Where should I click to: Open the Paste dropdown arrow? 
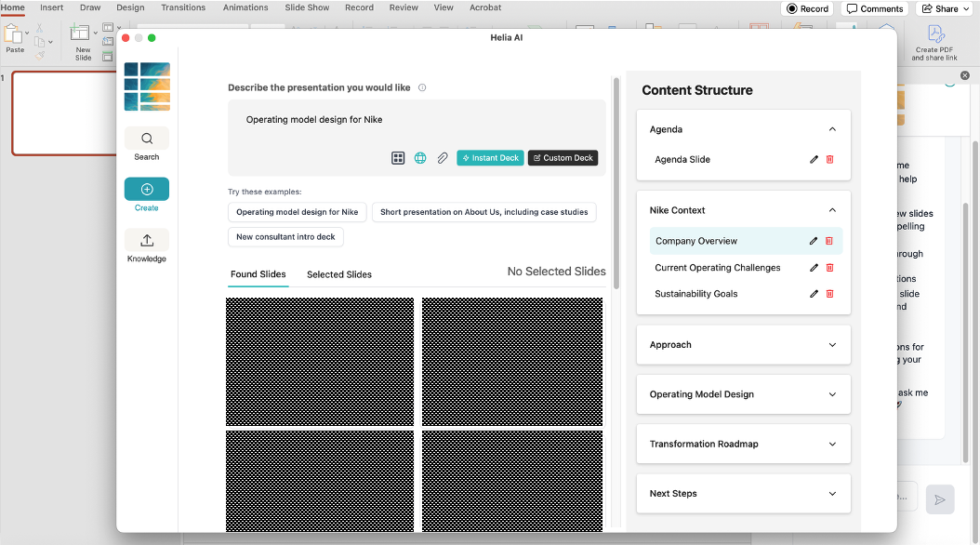[x=27, y=33]
